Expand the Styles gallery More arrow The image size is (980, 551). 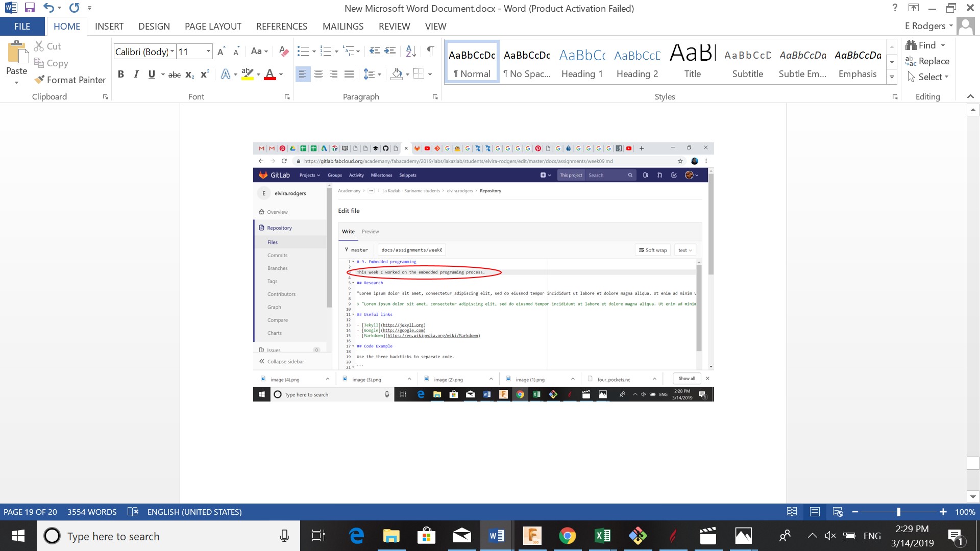click(892, 78)
